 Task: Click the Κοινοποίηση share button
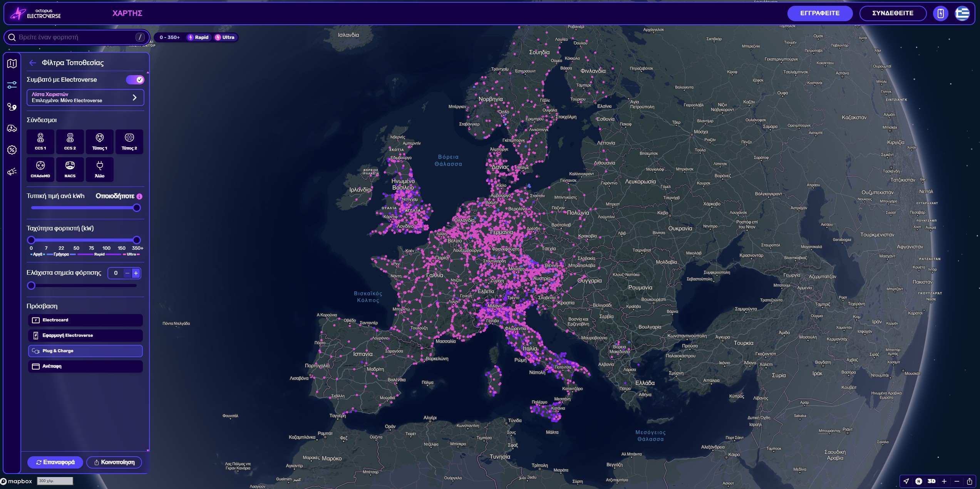(x=114, y=462)
